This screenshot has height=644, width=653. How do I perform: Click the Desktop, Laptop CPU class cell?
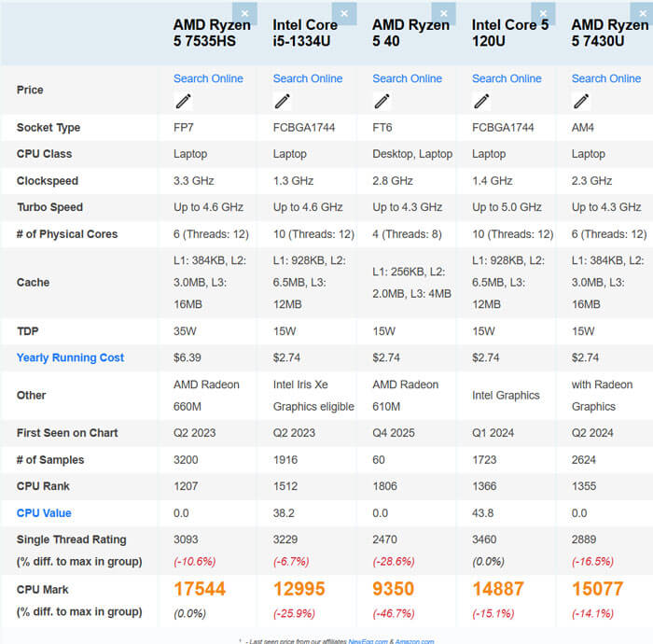[412, 154]
